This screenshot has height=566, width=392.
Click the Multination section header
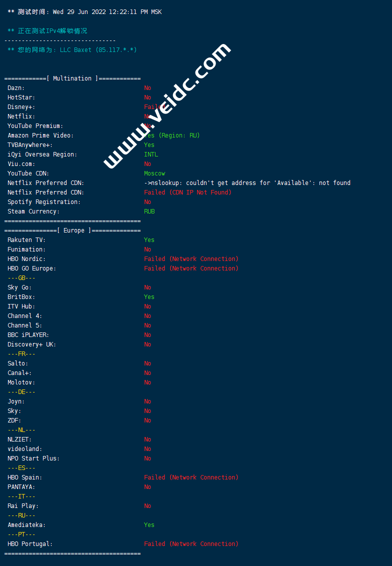pos(72,78)
